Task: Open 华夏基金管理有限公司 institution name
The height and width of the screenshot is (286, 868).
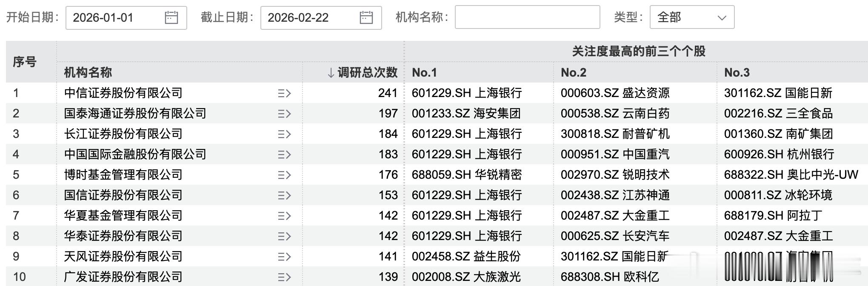Action: [123, 216]
